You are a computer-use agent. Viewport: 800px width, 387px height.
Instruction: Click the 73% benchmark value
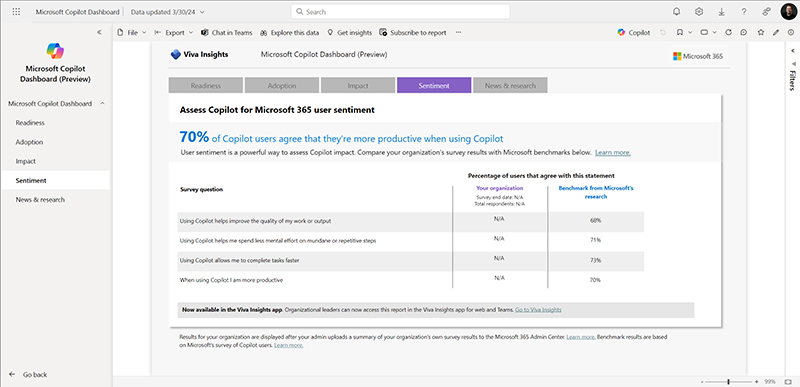coord(595,261)
